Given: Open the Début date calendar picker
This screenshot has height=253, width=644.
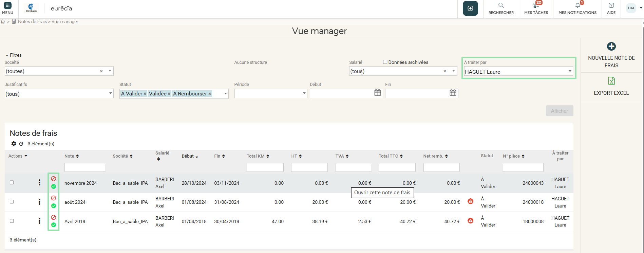Looking at the screenshot, I should pos(377,93).
